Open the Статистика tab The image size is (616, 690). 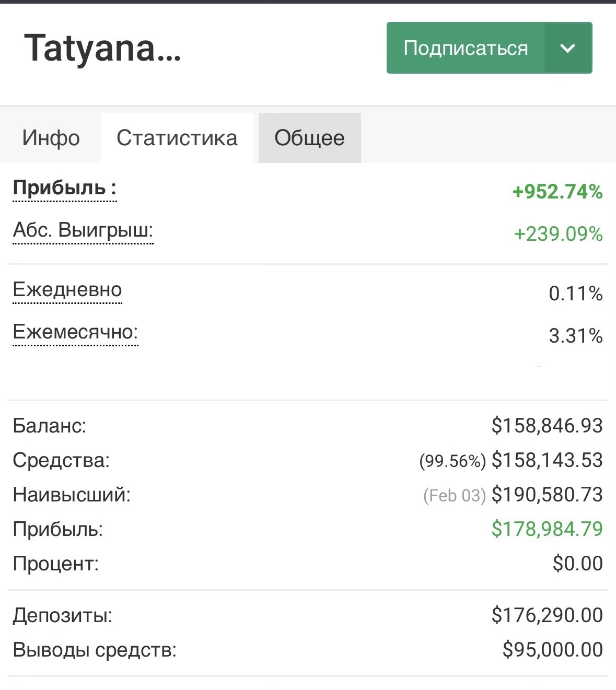tap(177, 138)
